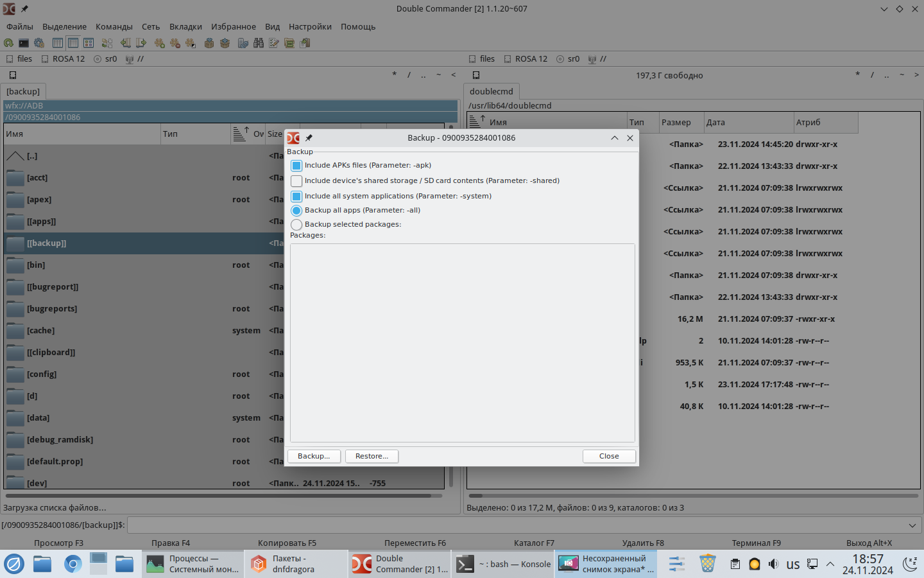
Task: Click the binoculars search toolbar icon
Action: [x=259, y=43]
